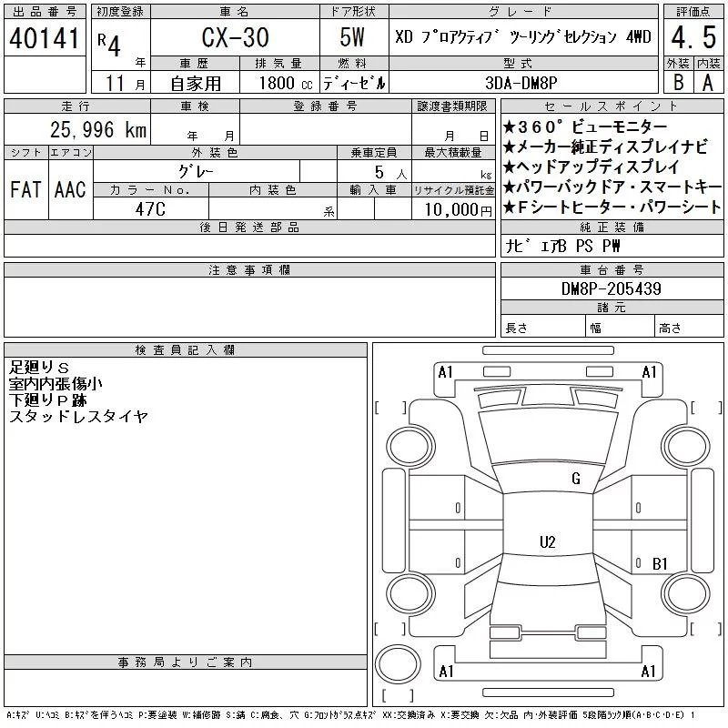Click the スタッドレスタイヤ inspector note
Viewport: 728px width, 728px height.
coord(78,417)
